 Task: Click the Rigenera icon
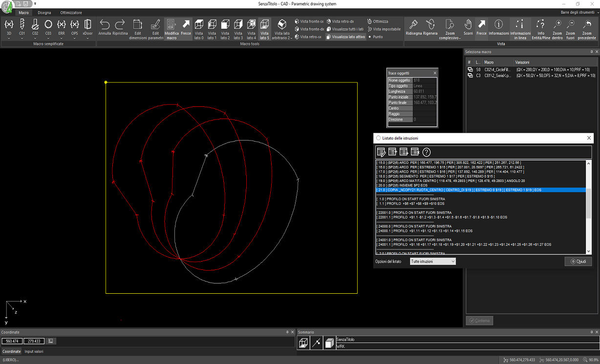pyautogui.click(x=430, y=24)
